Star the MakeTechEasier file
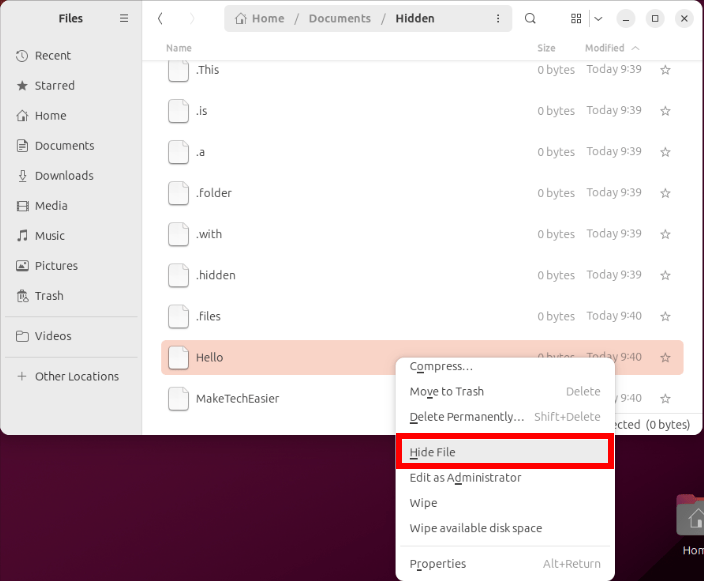The width and height of the screenshot is (704, 581). (x=665, y=399)
